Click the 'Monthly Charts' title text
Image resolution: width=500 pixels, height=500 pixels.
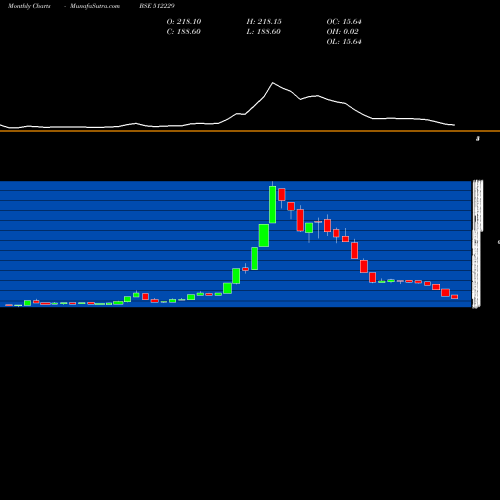(x=29, y=6)
